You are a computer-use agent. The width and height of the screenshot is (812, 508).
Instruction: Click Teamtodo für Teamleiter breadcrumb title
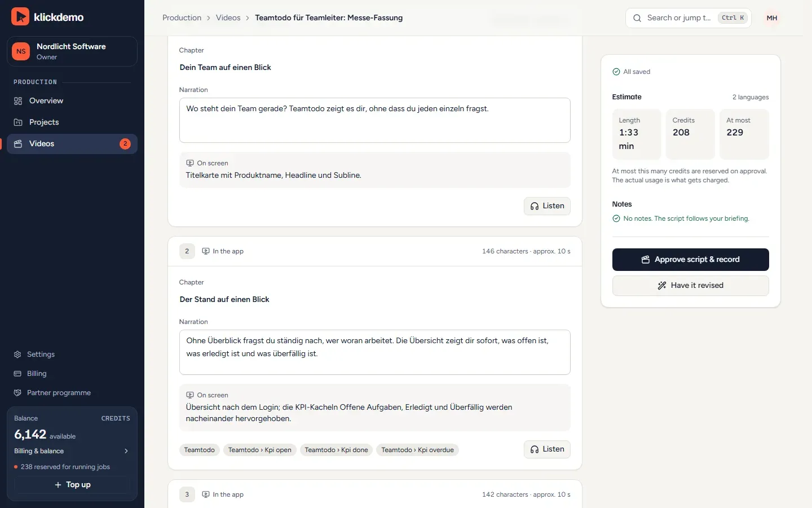[329, 17]
